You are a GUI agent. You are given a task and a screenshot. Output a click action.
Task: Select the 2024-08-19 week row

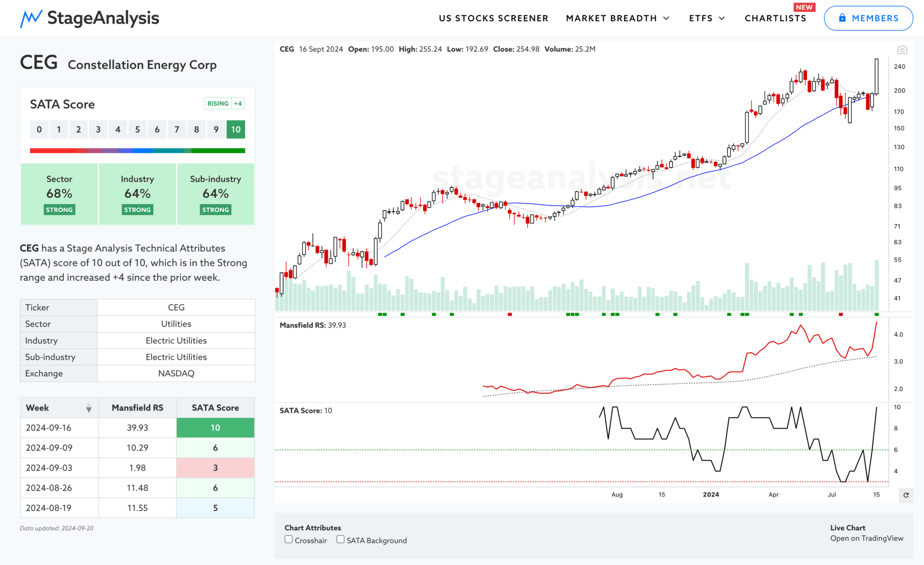point(138,508)
